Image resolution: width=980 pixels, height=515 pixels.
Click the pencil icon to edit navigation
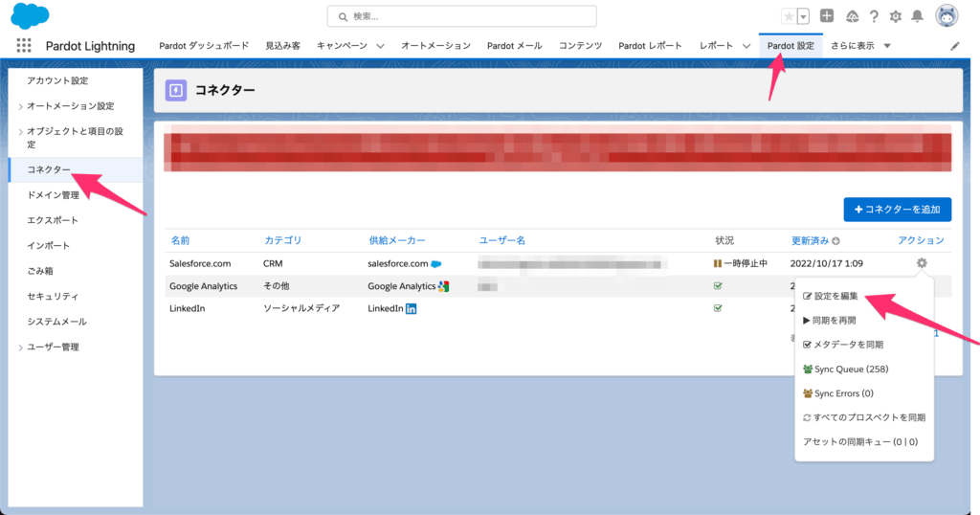[955, 46]
